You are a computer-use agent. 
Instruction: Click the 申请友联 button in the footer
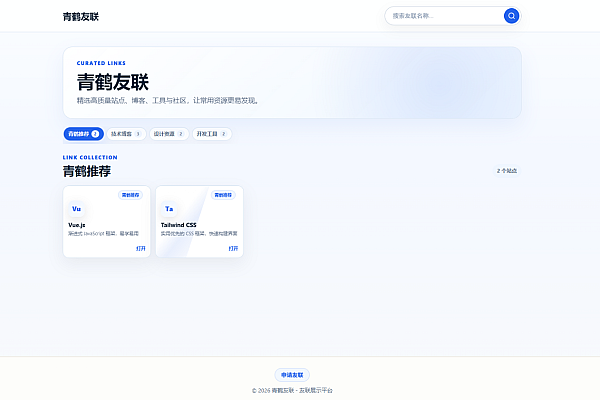(x=292, y=375)
